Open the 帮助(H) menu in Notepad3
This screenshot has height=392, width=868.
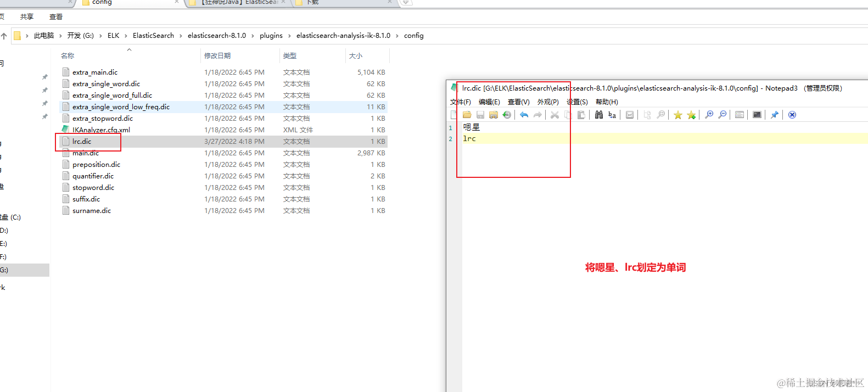pyautogui.click(x=607, y=102)
